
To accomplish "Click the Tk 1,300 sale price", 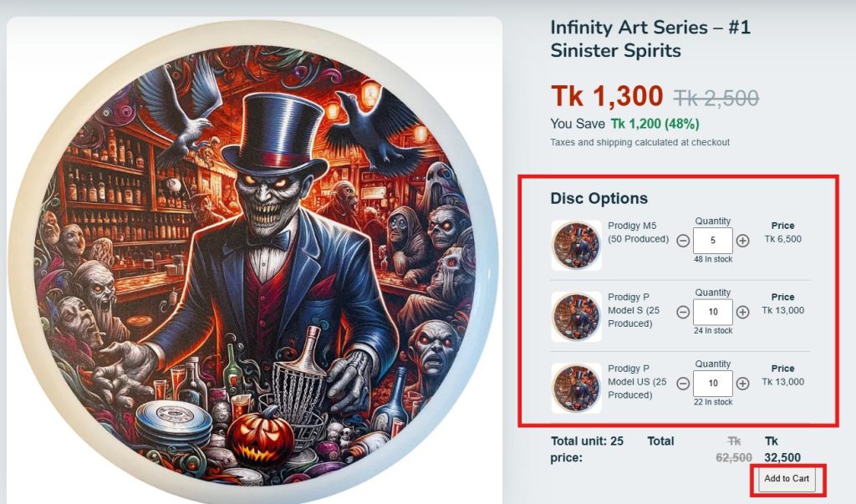I will (607, 97).
